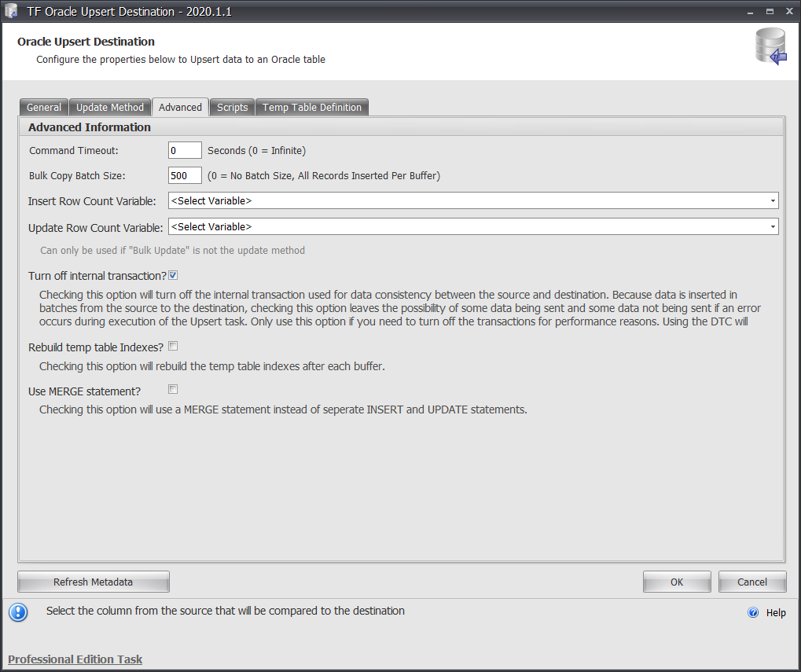Click the Refresh Metadata button

point(93,582)
